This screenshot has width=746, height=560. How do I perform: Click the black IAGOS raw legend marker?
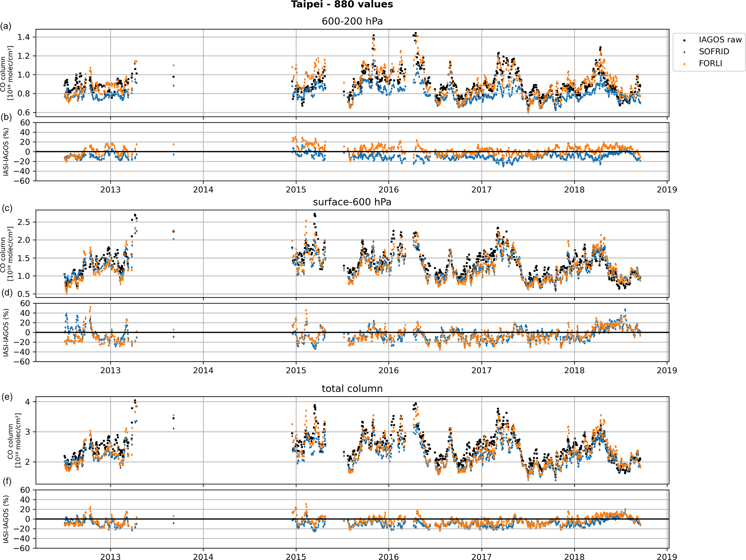[684, 40]
